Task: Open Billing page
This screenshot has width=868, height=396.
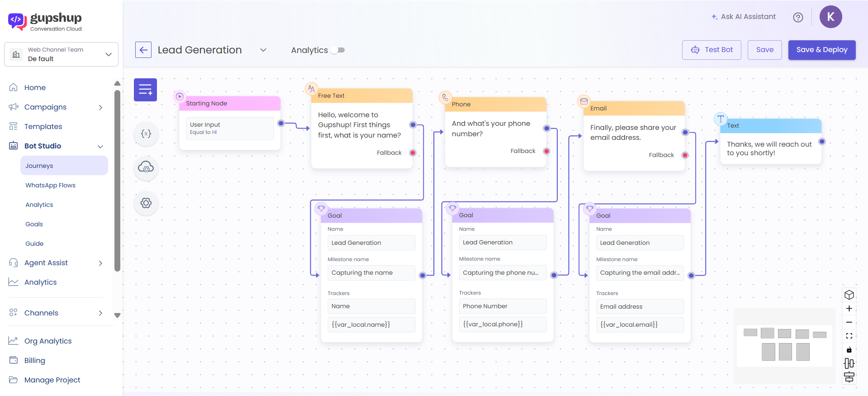Action: pos(34,360)
